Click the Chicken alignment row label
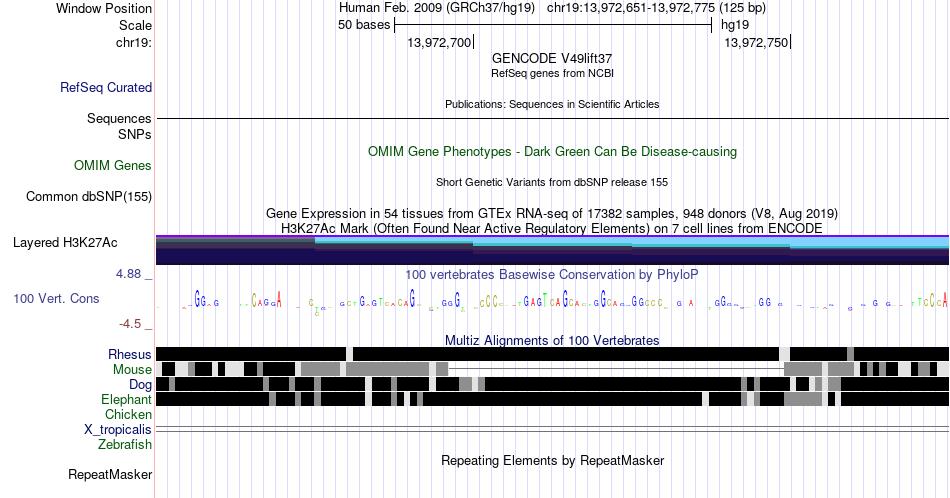The height and width of the screenshot is (498, 950). tap(128, 414)
